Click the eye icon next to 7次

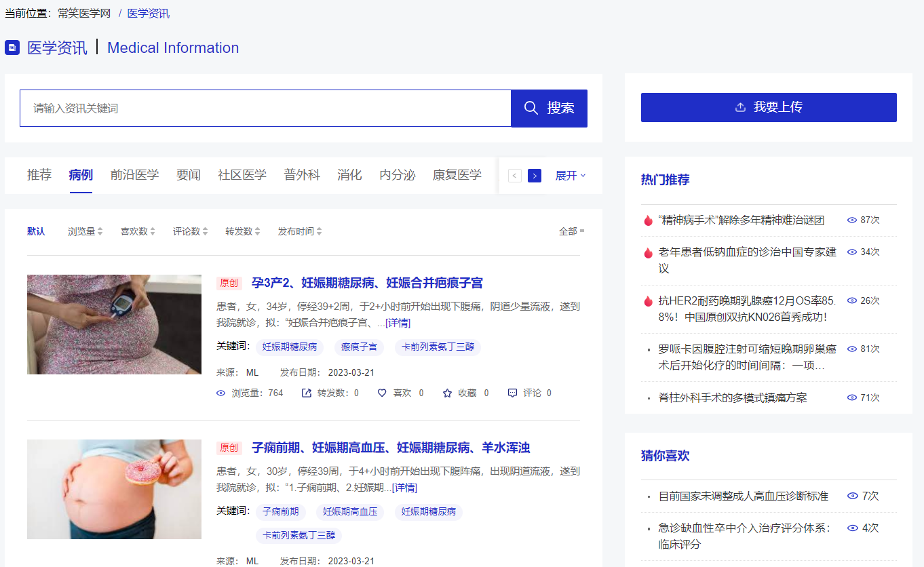tap(853, 496)
